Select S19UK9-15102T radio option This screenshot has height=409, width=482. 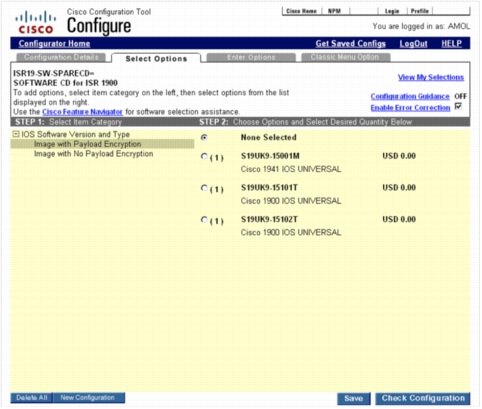pos(204,220)
